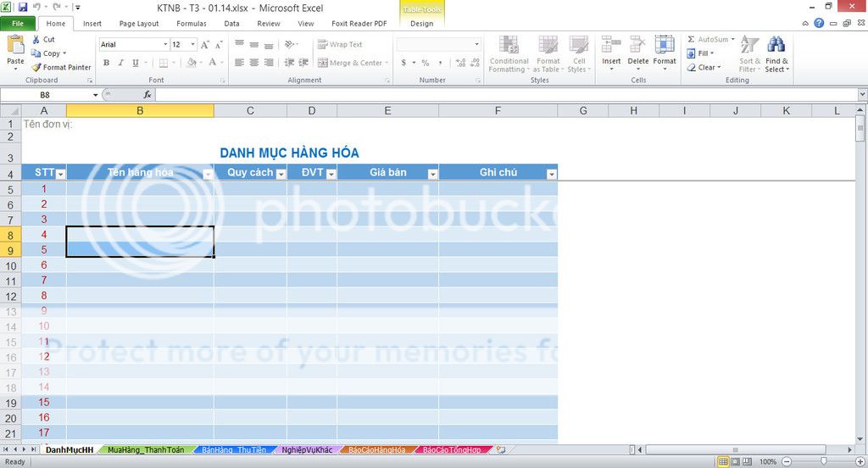Expand the Giá bán column filter
Image resolution: width=868 pixels, height=468 pixels.
pyautogui.click(x=432, y=174)
